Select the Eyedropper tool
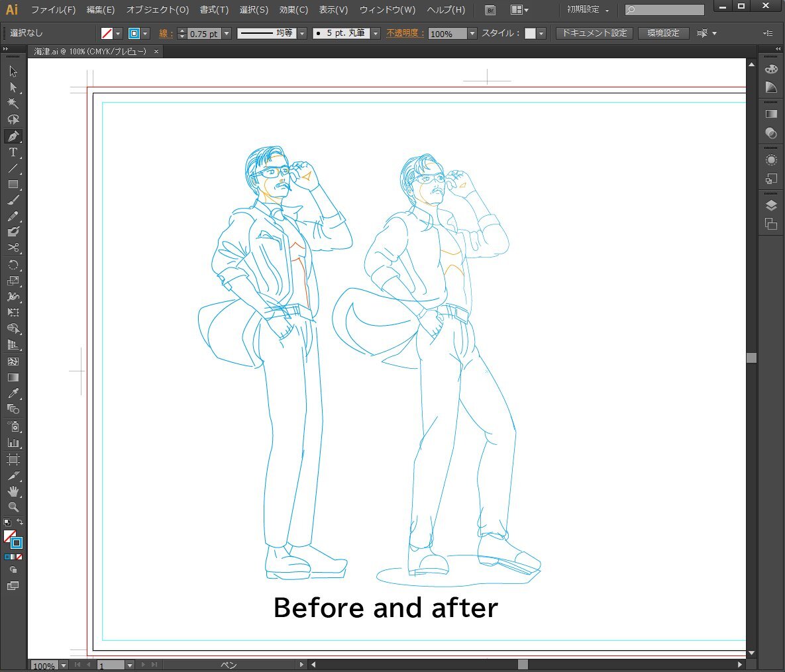Image resolution: width=785 pixels, height=672 pixels. [13, 393]
